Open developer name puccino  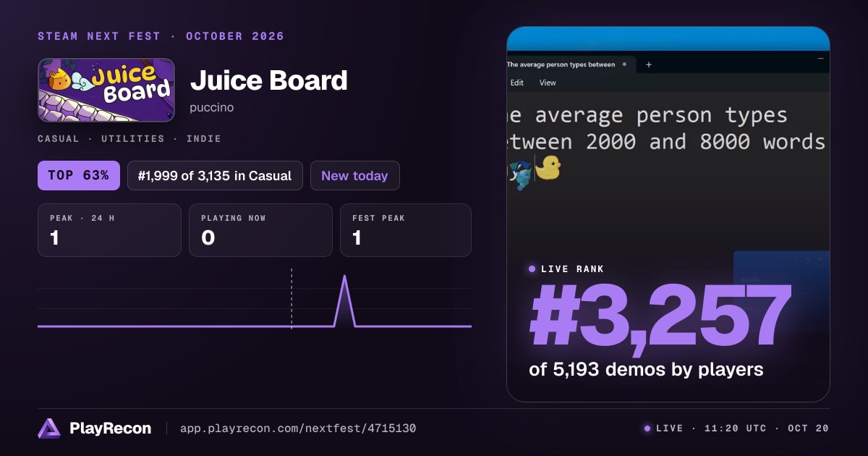(212, 108)
